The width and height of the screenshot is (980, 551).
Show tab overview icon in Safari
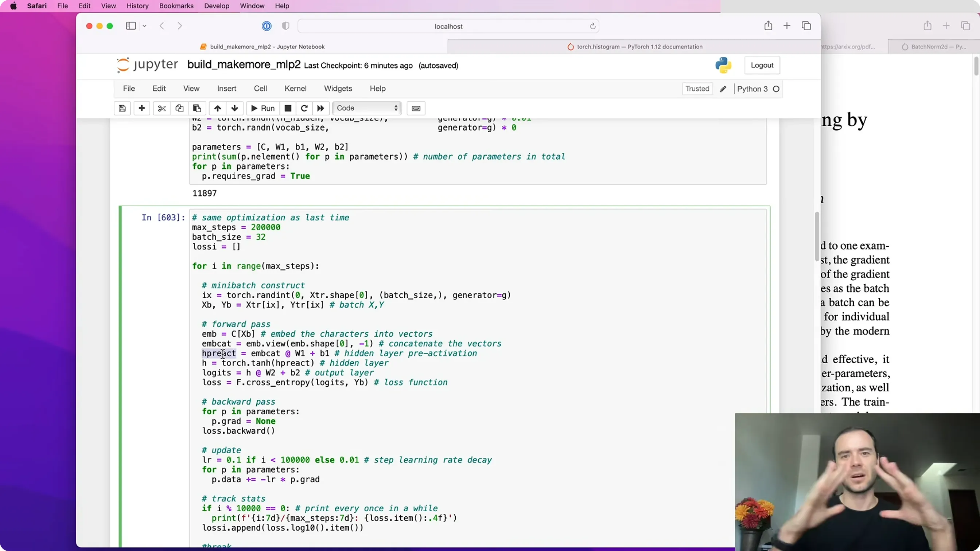tap(806, 26)
